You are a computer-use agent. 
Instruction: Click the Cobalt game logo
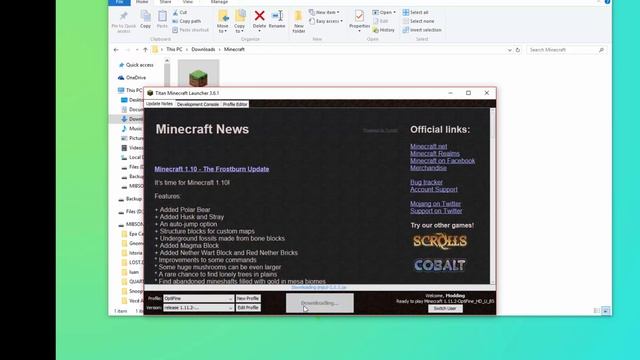pos(440,265)
